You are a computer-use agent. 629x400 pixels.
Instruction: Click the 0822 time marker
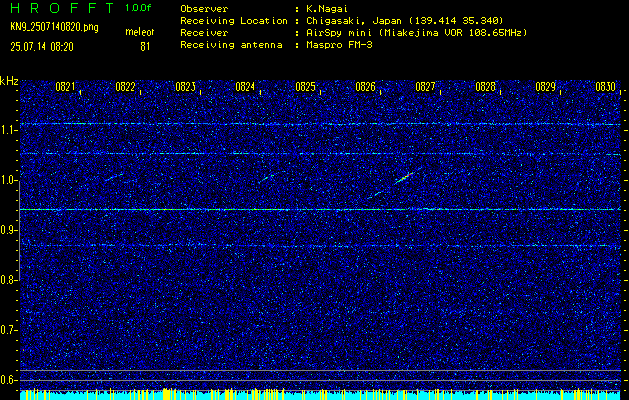tap(125, 87)
